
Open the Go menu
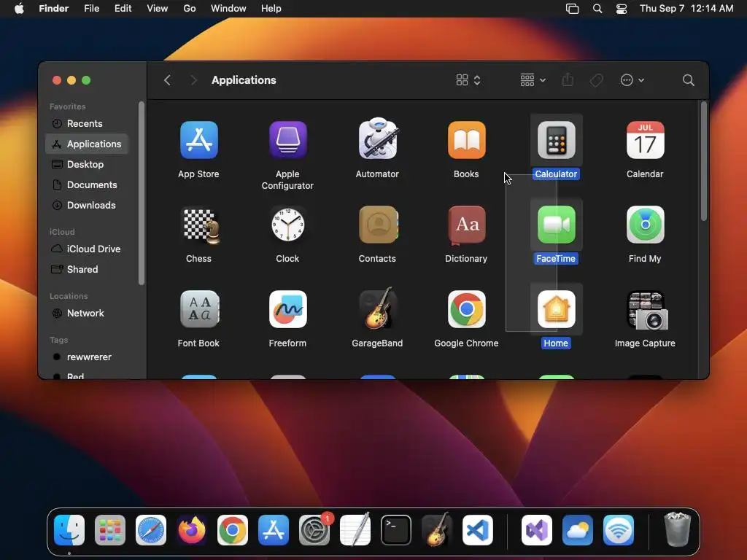190,9
